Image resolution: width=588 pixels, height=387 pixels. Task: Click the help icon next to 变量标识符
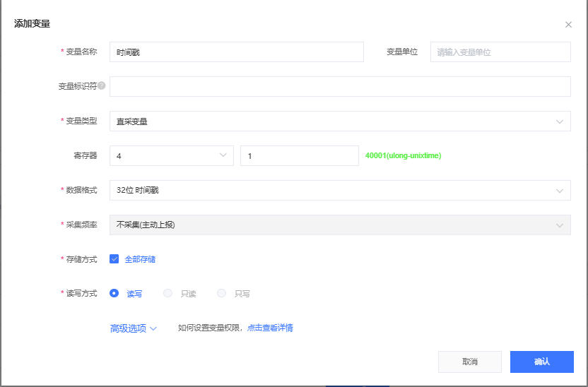[102, 85]
